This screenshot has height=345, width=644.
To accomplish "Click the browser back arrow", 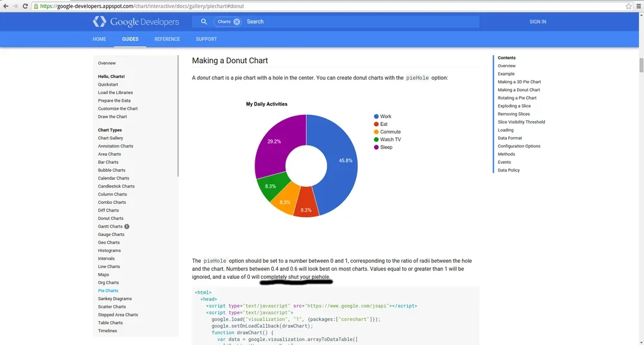I will click(6, 6).
